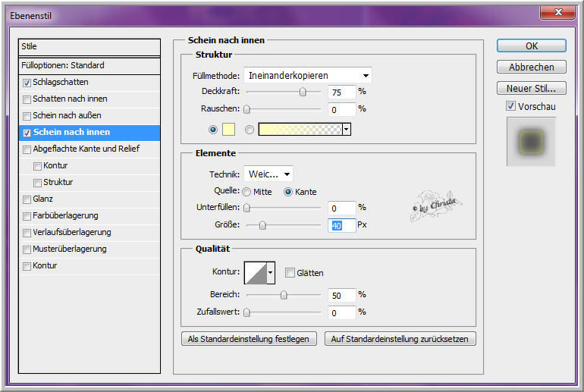Image resolution: width=584 pixels, height=392 pixels.
Task: Click the Größe slider handle
Action: pyautogui.click(x=262, y=225)
